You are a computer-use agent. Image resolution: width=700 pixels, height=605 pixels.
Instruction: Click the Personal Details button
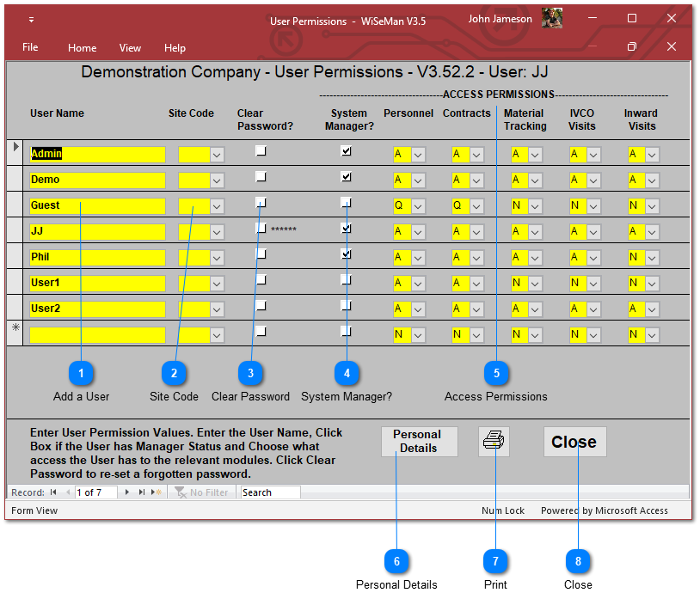pos(419,442)
